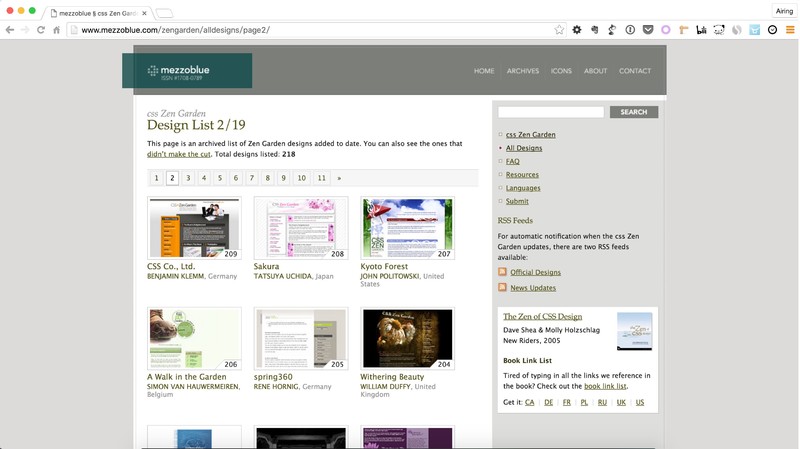Viewport: 800px width, 449px height.
Task: Bookmark this page with the star icon
Action: (559, 30)
